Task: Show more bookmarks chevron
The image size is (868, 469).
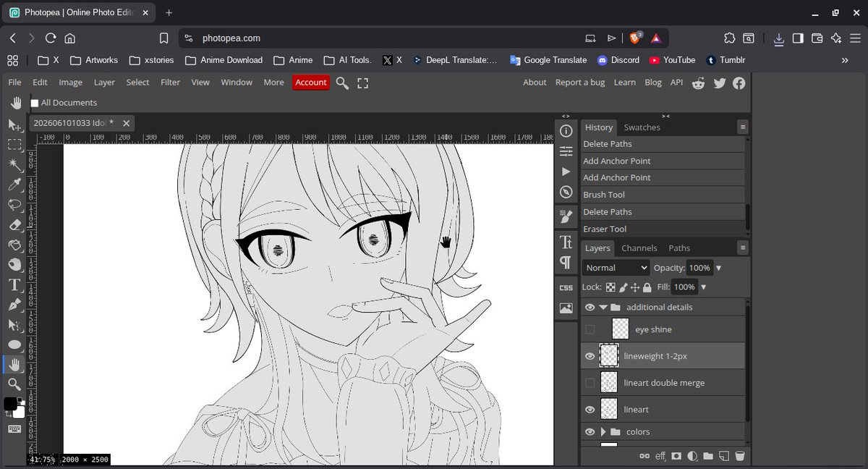Action: pyautogui.click(x=844, y=60)
